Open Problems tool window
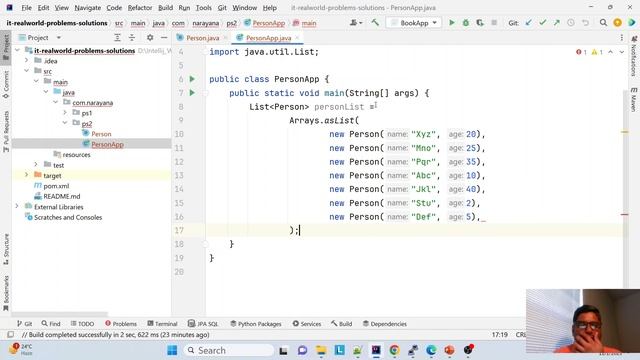The image size is (640, 360). tap(121, 324)
